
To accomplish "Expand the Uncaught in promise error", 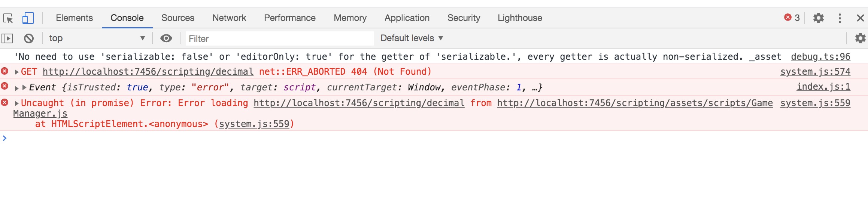I will [16, 103].
